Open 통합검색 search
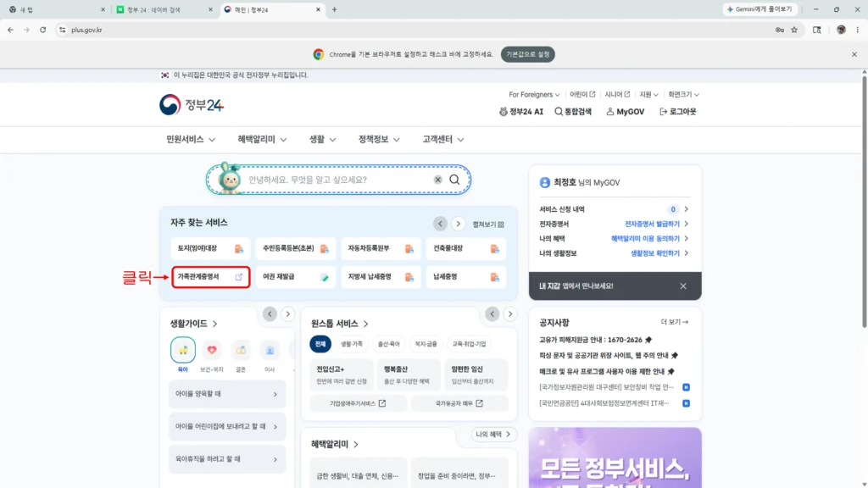 click(x=573, y=111)
